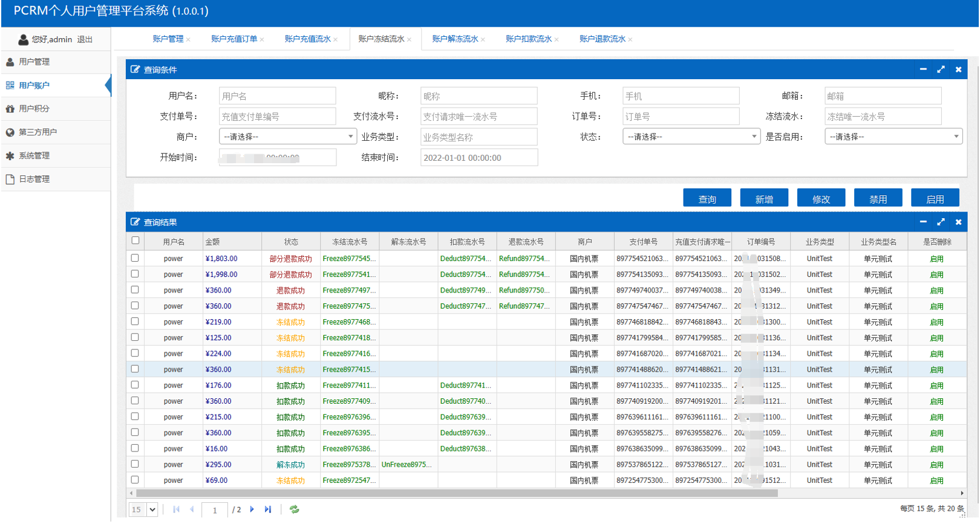Image resolution: width=980 pixels, height=524 pixels.
Task: Close the 账户冻结流水 tab via its x
Action: coord(410,40)
